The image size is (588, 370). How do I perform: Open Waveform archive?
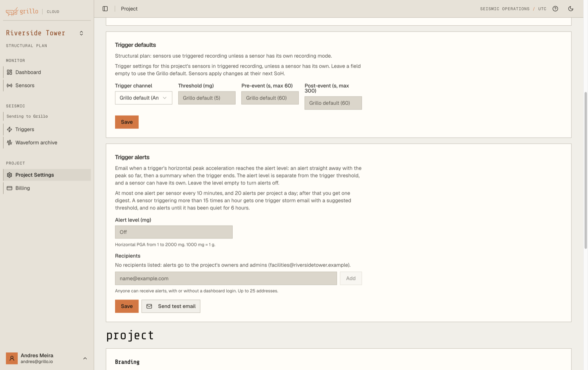click(47, 143)
